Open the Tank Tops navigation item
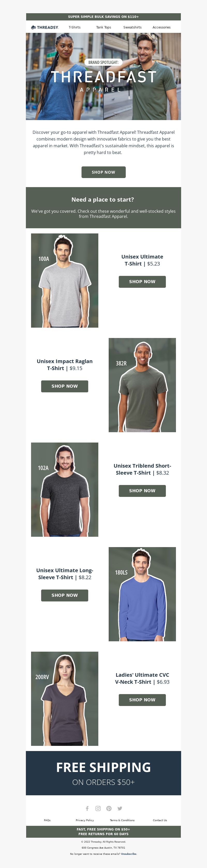This screenshot has height=868, width=207. tap(103, 27)
